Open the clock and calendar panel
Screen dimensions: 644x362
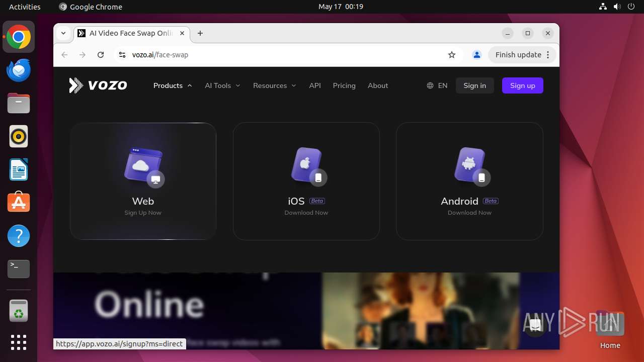click(x=341, y=7)
